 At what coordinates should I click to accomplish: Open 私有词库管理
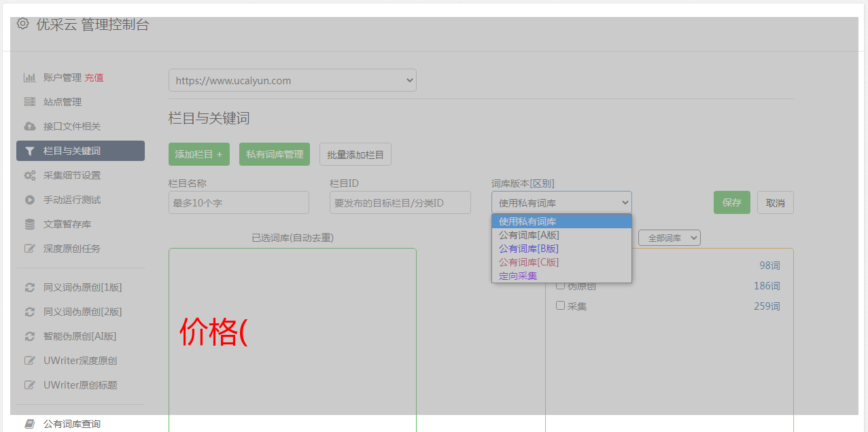point(275,154)
